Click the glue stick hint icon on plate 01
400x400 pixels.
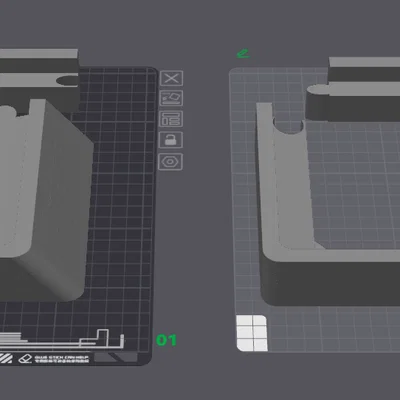click(x=25, y=359)
